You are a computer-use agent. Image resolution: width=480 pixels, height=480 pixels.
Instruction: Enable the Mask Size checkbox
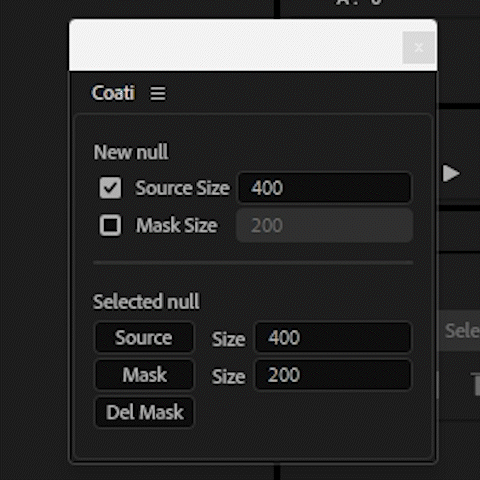pyautogui.click(x=110, y=225)
